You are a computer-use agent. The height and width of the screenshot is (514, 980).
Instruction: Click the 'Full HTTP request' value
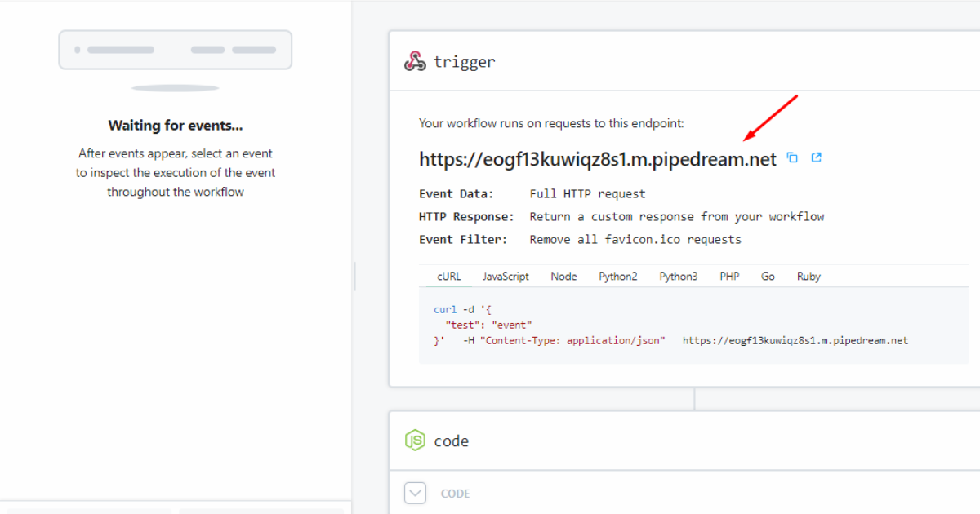[587, 194]
